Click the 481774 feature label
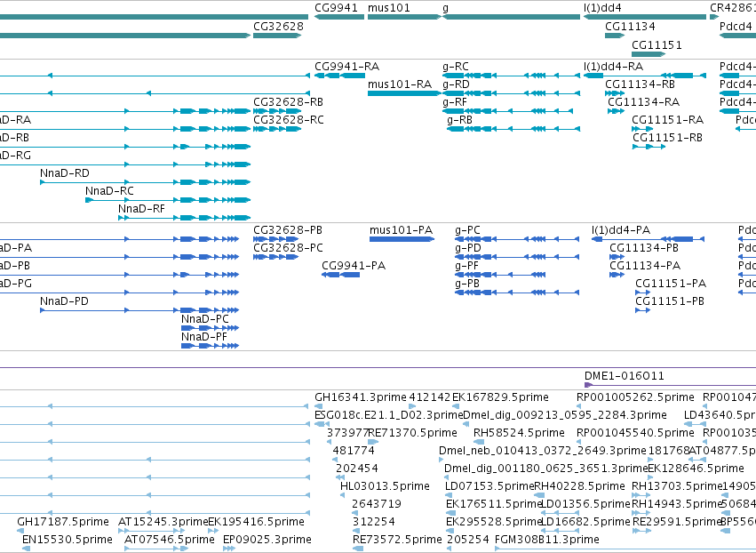 point(354,451)
